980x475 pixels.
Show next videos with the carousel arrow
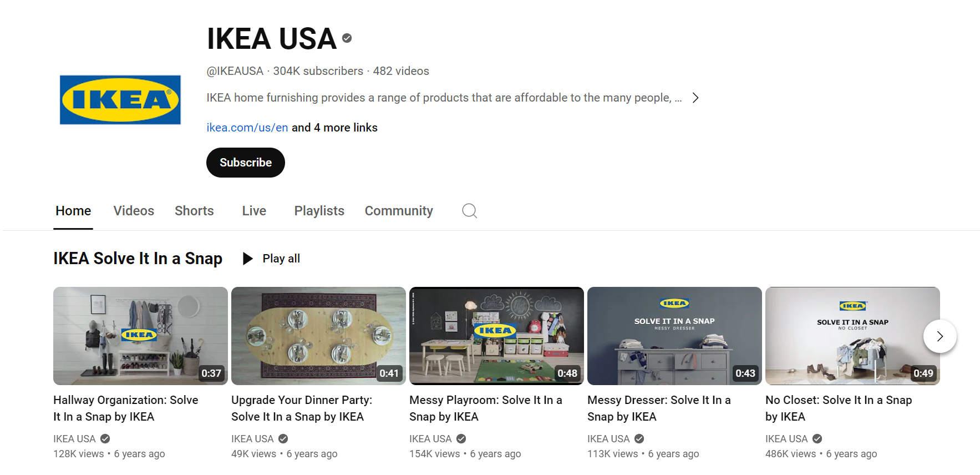click(x=940, y=336)
